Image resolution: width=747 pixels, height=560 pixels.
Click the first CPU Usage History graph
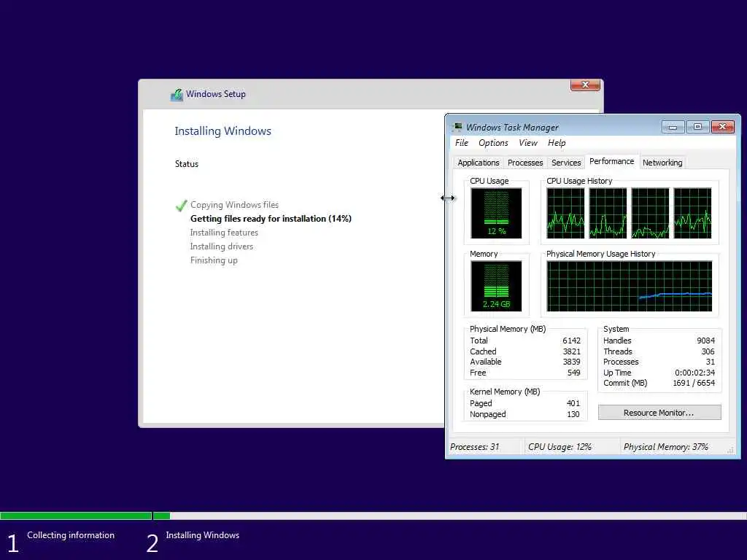pyautogui.click(x=565, y=213)
